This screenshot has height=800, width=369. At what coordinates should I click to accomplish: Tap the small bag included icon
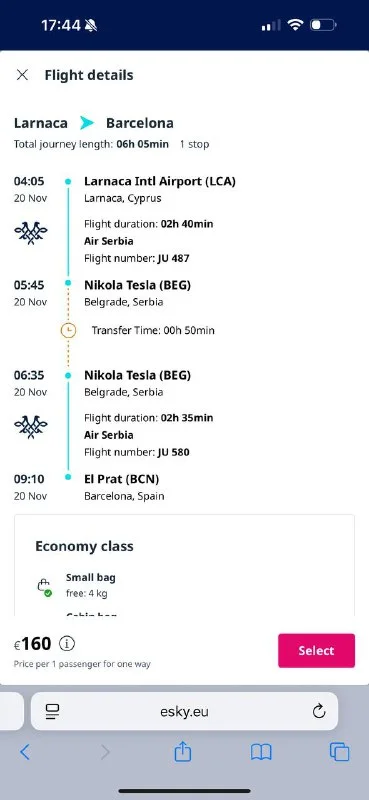[44, 587]
